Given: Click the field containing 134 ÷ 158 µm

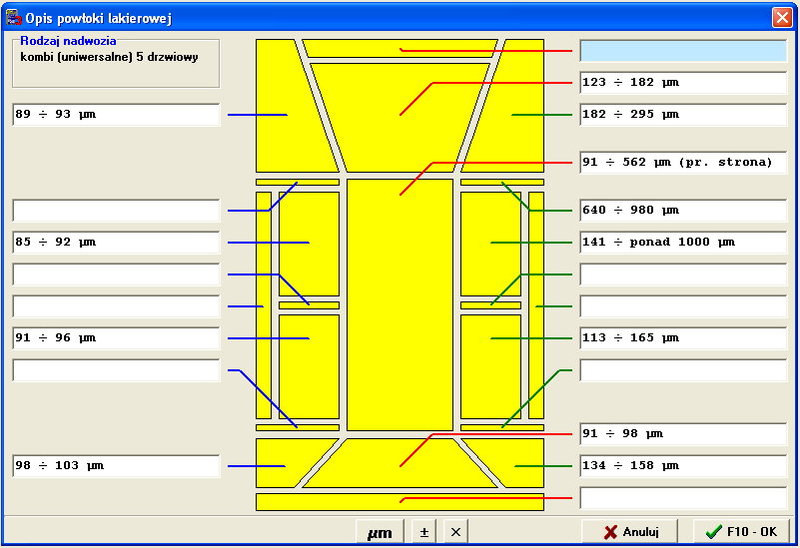Looking at the screenshot, I should (x=683, y=466).
